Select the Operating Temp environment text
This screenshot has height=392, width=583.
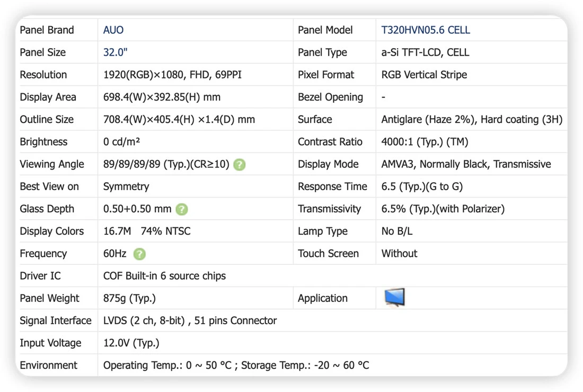(x=236, y=366)
